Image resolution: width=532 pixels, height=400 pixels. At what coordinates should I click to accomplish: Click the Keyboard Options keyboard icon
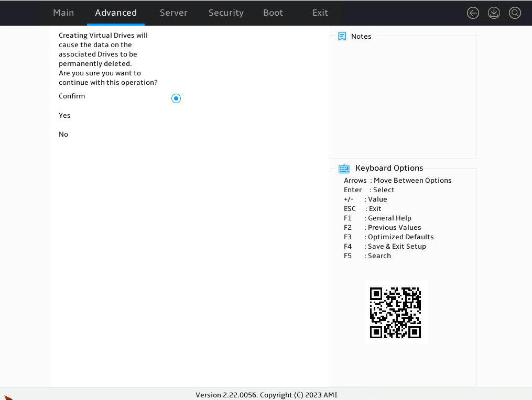(x=344, y=168)
